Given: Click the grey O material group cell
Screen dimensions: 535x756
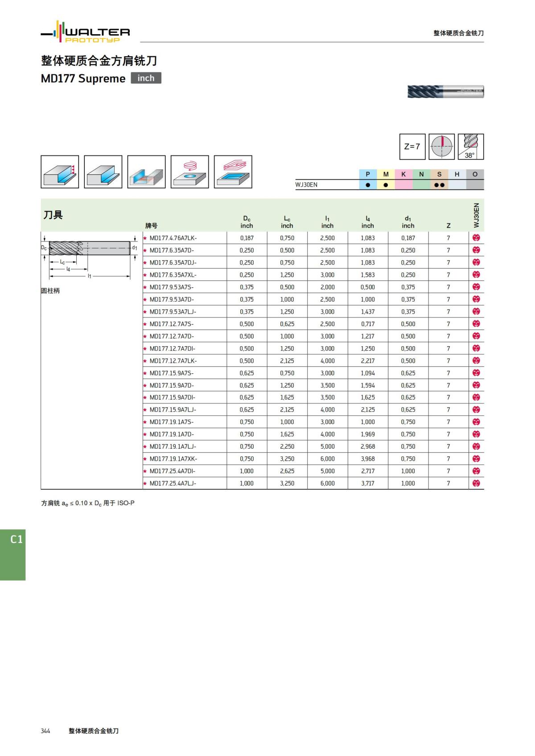Looking at the screenshot, I should [475, 174].
